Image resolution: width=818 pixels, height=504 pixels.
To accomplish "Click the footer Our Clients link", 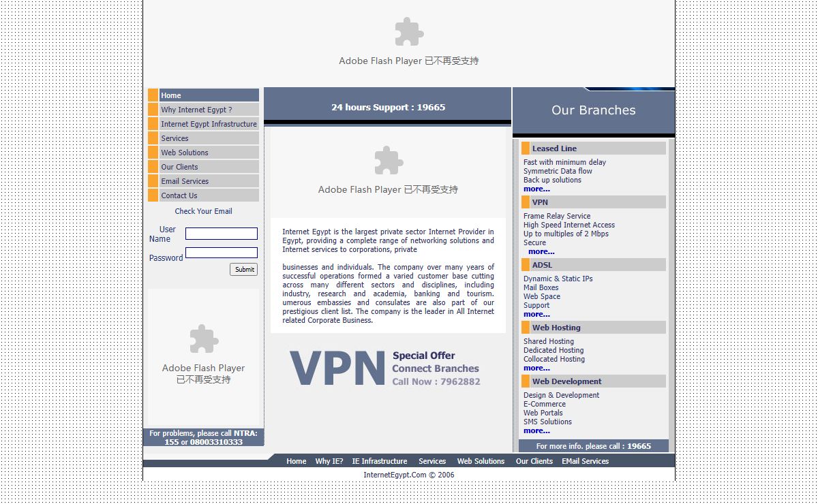I will pos(534,461).
